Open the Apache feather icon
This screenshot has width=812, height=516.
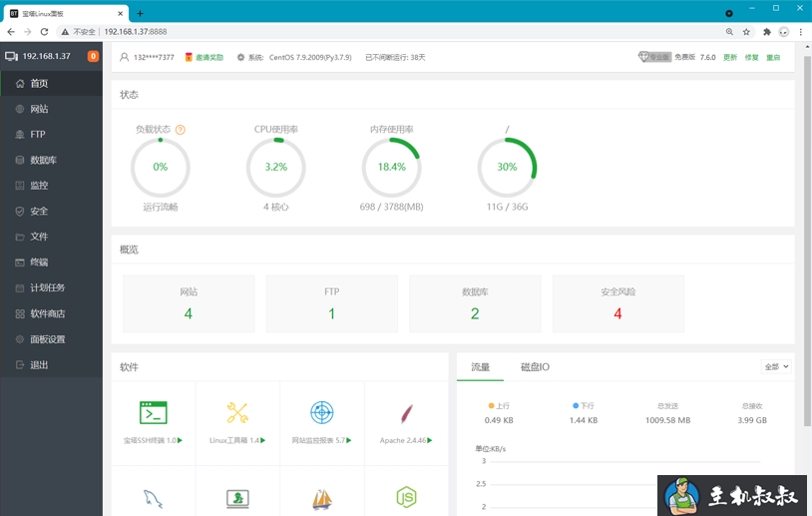click(407, 413)
